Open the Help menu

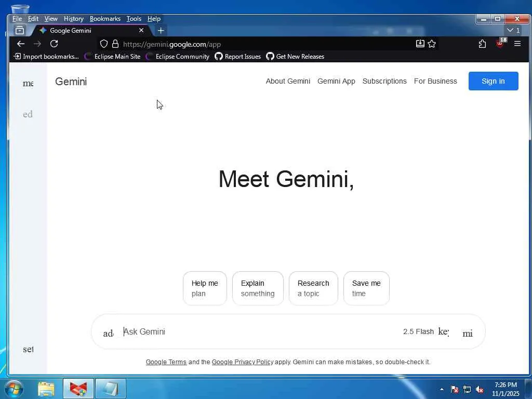click(x=154, y=19)
